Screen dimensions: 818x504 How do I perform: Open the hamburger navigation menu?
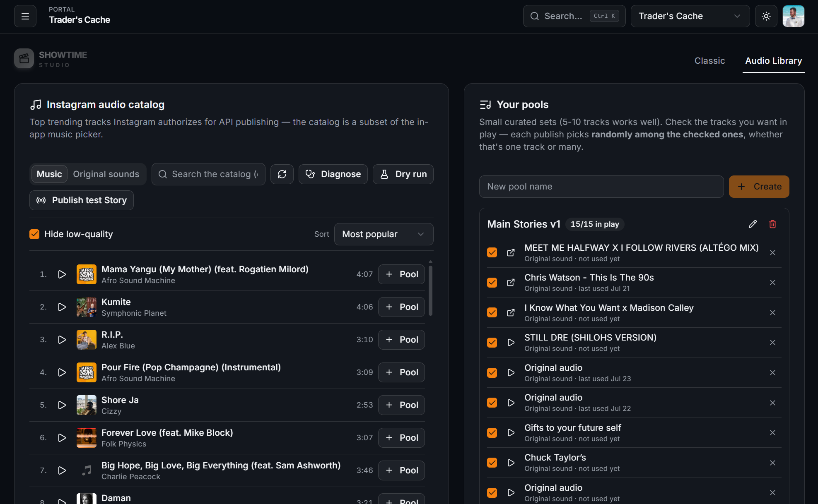[25, 16]
